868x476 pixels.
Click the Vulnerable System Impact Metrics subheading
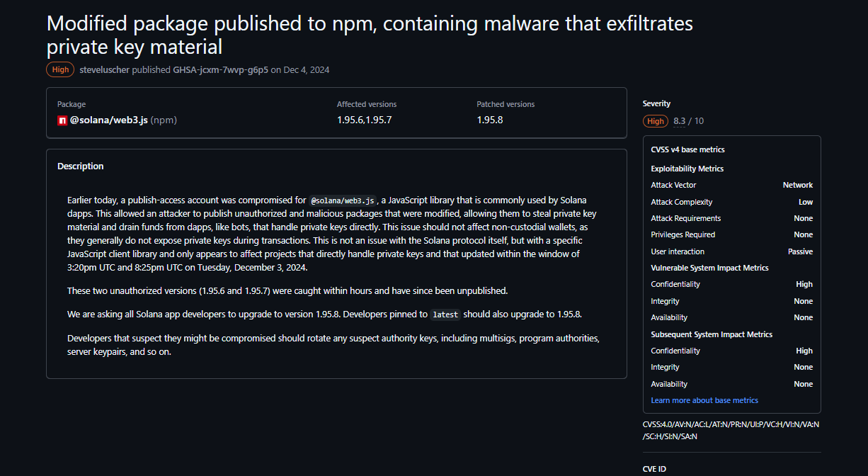click(709, 268)
